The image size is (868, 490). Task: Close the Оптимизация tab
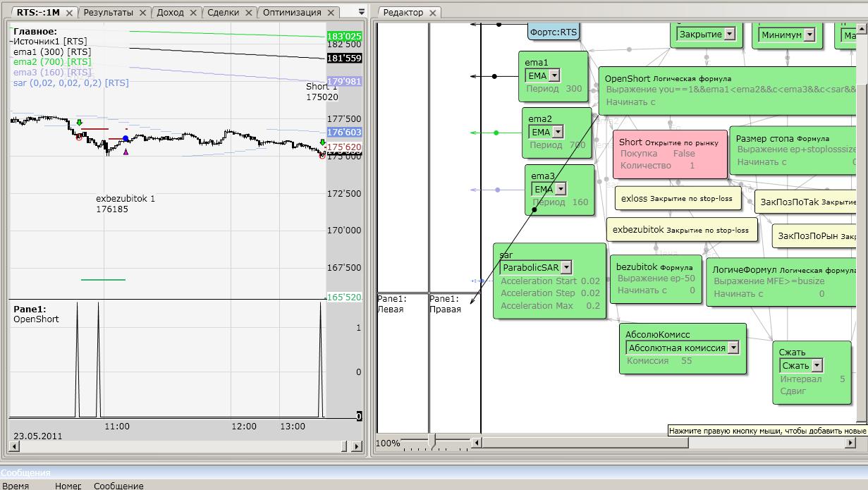[x=331, y=13]
